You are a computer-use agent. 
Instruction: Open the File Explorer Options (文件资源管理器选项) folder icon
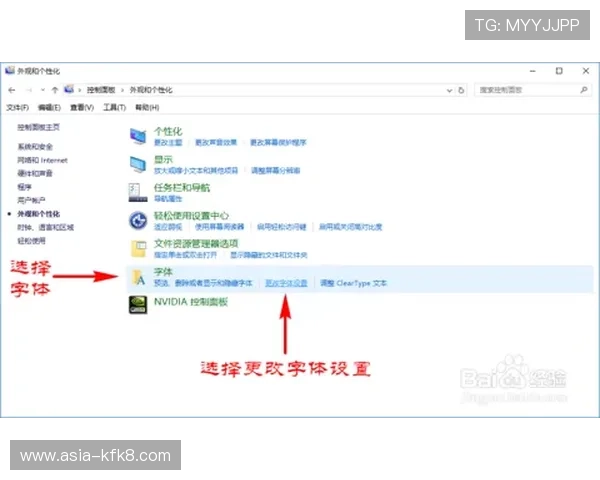click(138, 248)
